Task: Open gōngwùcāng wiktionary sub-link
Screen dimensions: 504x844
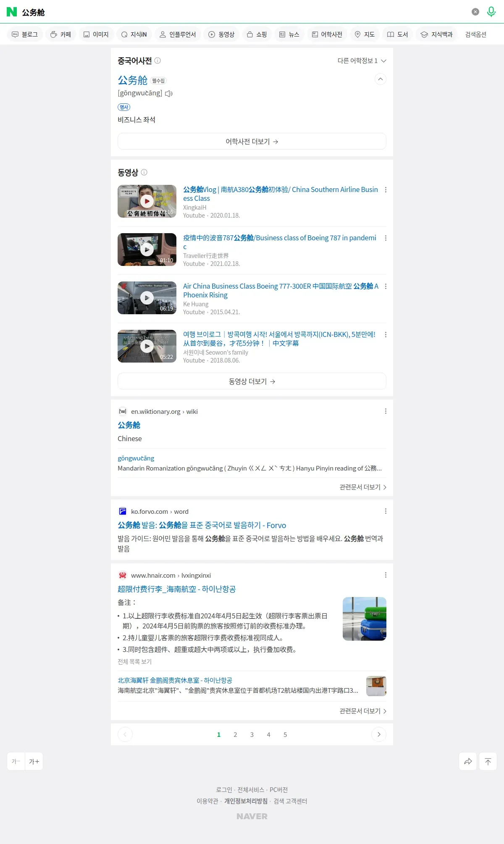Action: 136,458
